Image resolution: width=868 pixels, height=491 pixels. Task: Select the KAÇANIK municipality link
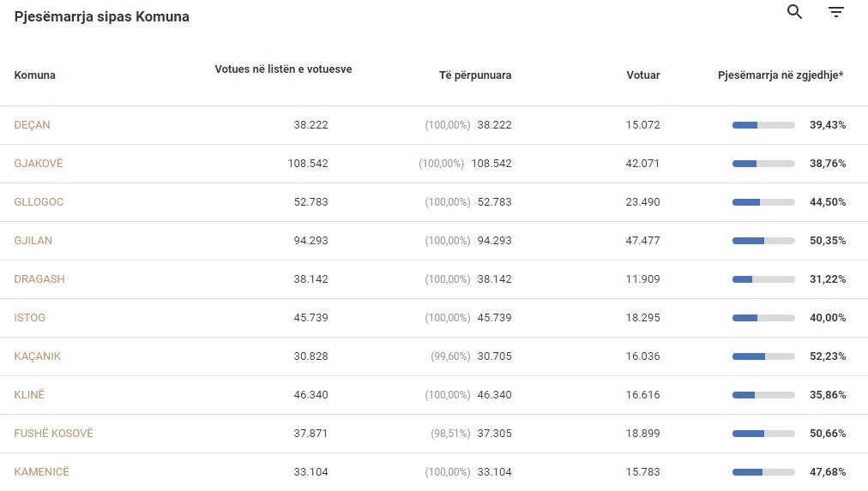coord(38,356)
